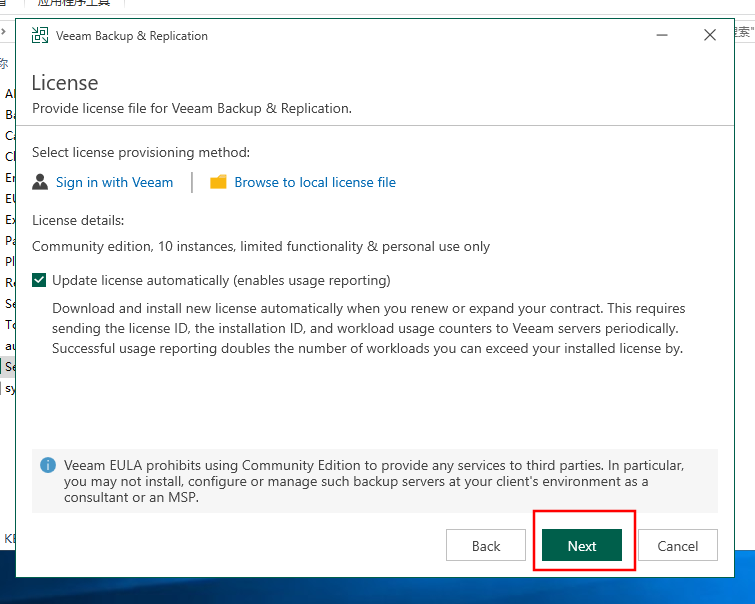Open Sign in with Veeam link
Image resolution: width=755 pixels, height=604 pixels.
(115, 182)
